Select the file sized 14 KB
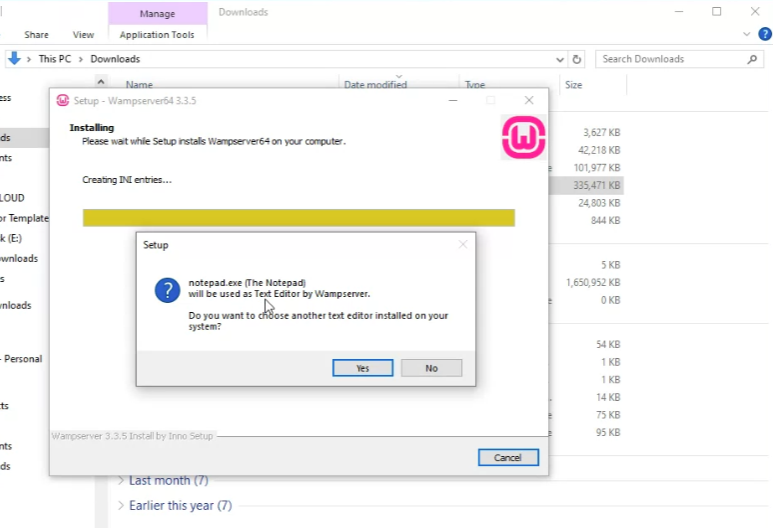The image size is (773, 528). (x=608, y=397)
